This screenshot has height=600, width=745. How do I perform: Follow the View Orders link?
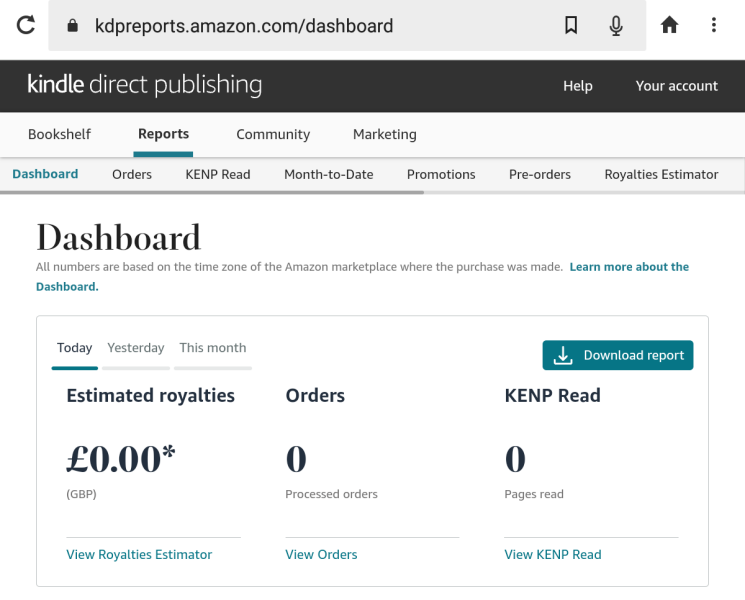pos(321,554)
